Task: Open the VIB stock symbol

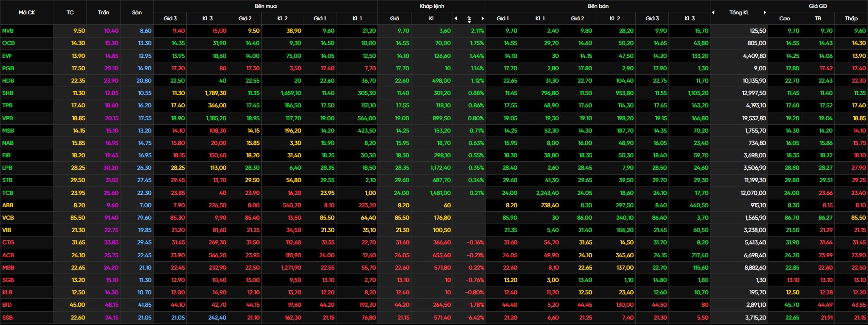Action: tap(7, 230)
